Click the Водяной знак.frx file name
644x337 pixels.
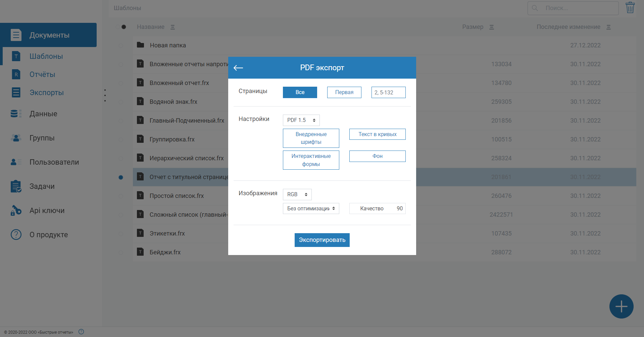174,102
